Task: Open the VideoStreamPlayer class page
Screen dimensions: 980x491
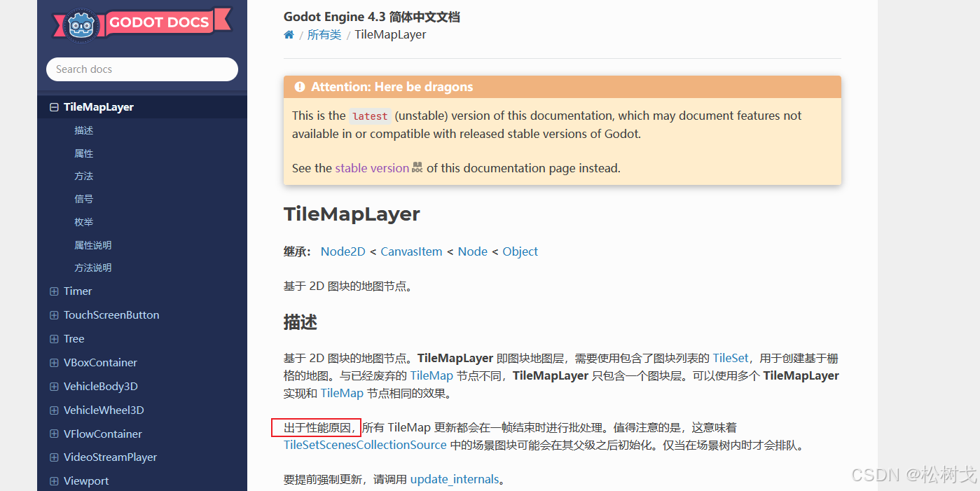Action: [110, 457]
